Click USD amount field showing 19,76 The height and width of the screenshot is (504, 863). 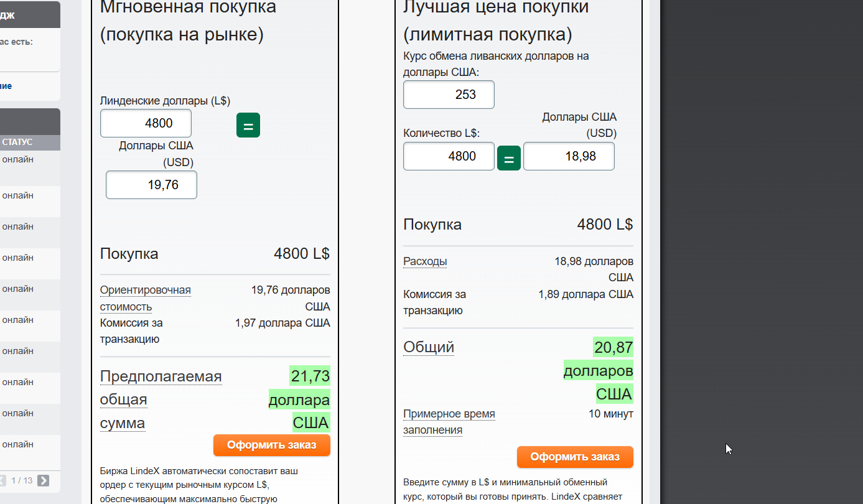(x=151, y=185)
